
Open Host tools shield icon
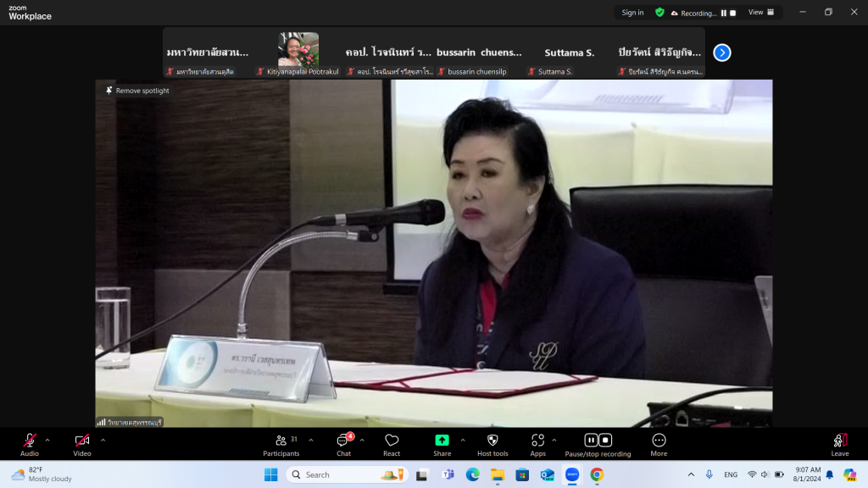[492, 441]
